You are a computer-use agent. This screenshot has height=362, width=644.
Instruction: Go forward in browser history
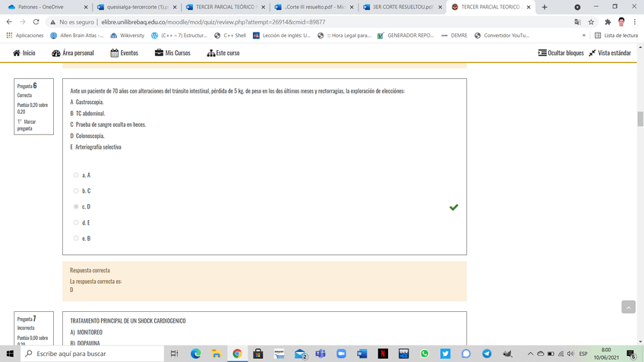click(x=23, y=22)
